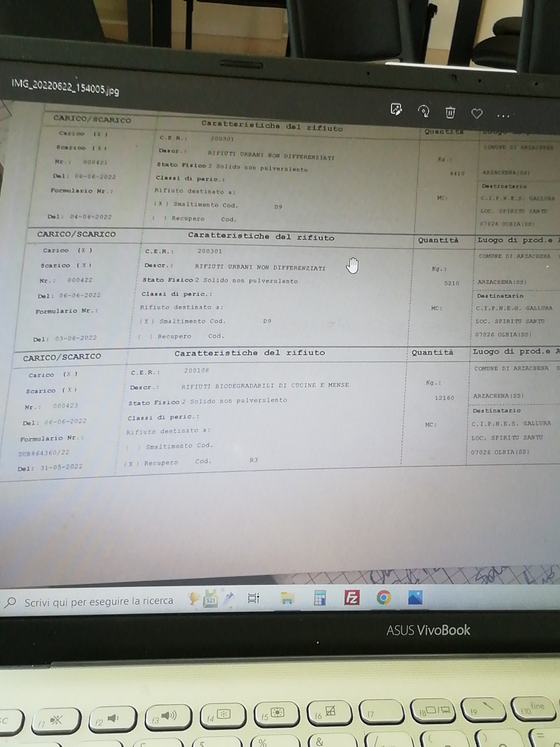Click the displayed photo of the waste register
The height and width of the screenshot is (747, 560).
[280, 292]
